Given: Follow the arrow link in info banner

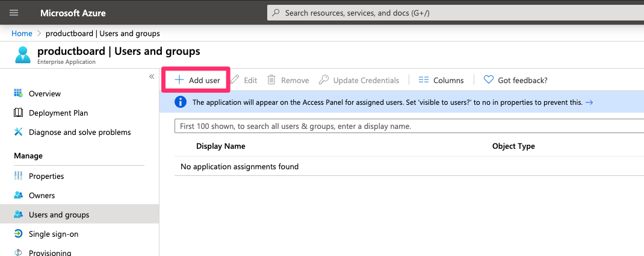Looking at the screenshot, I should [x=589, y=102].
